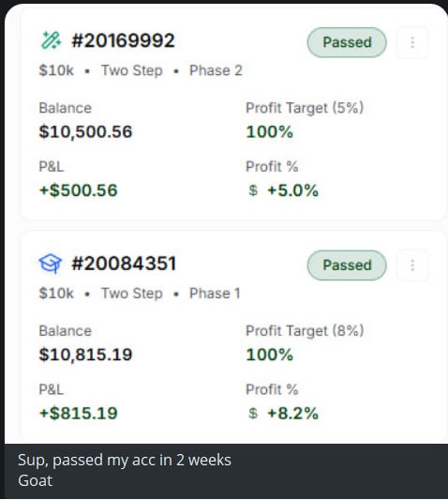Click the Profit Target (8%) label
This screenshot has width=448, height=500.
click(x=305, y=331)
